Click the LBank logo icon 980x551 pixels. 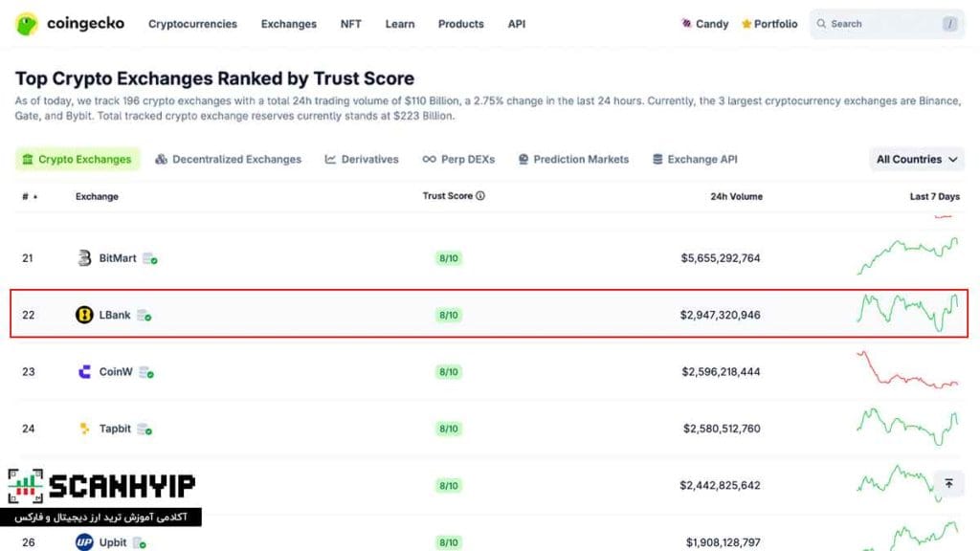(84, 315)
